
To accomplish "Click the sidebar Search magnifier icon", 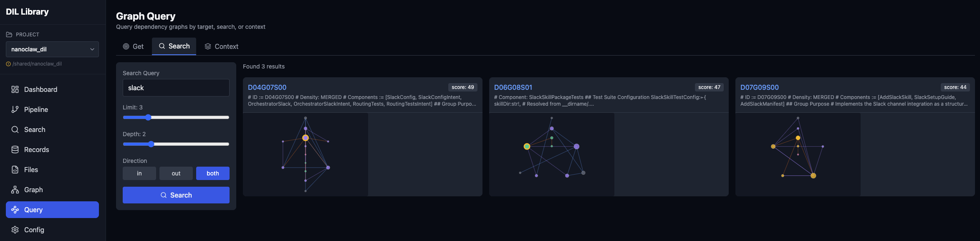I will click(15, 129).
